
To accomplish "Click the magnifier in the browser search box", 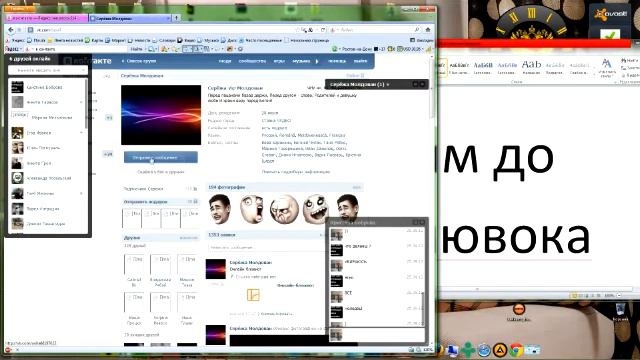I will pos(416,30).
